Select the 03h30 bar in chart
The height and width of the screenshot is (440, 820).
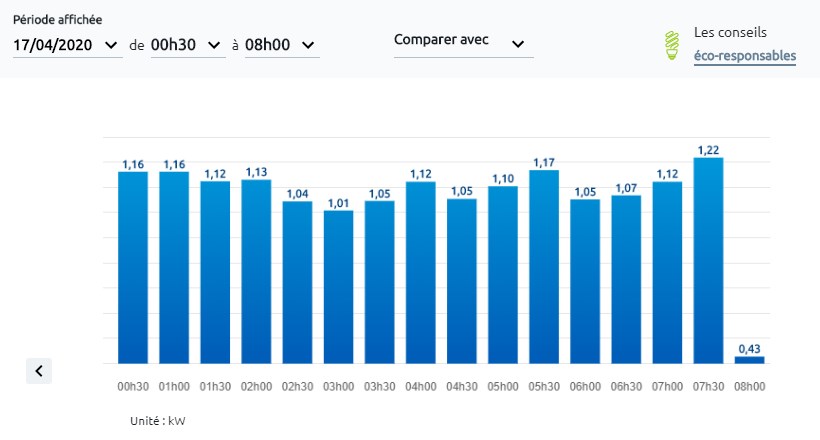pos(380,282)
